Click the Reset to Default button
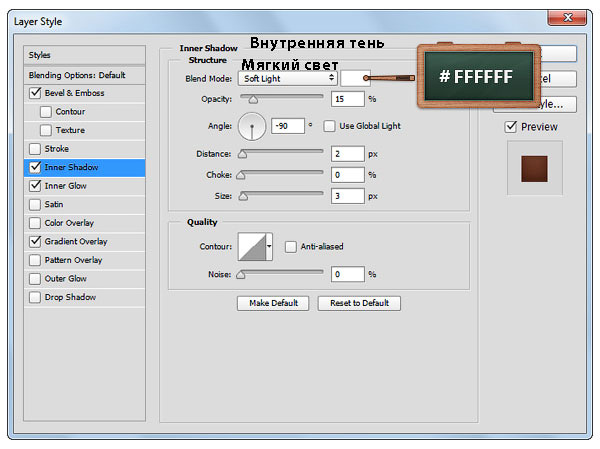This screenshot has height=449, width=600. [359, 303]
